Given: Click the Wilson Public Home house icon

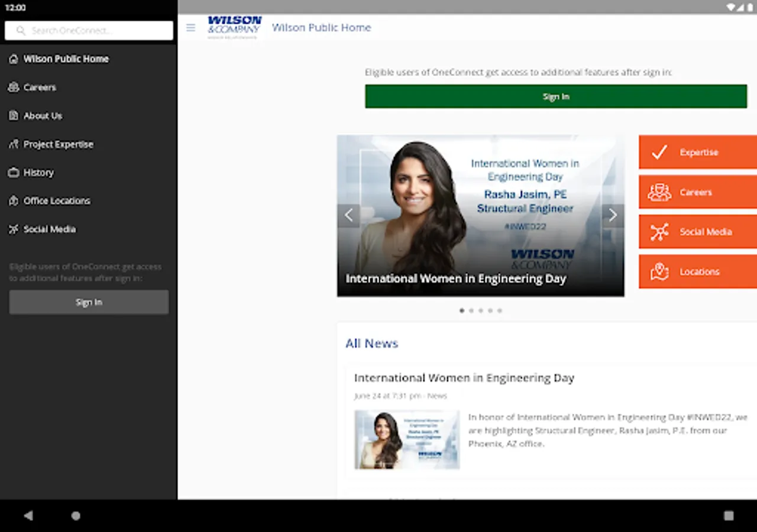Looking at the screenshot, I should click(x=14, y=59).
